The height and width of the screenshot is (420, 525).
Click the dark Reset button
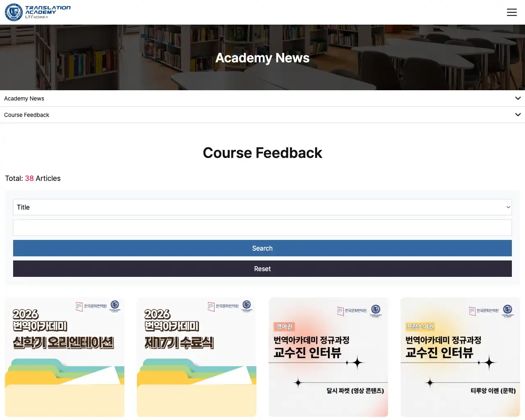pos(262,269)
